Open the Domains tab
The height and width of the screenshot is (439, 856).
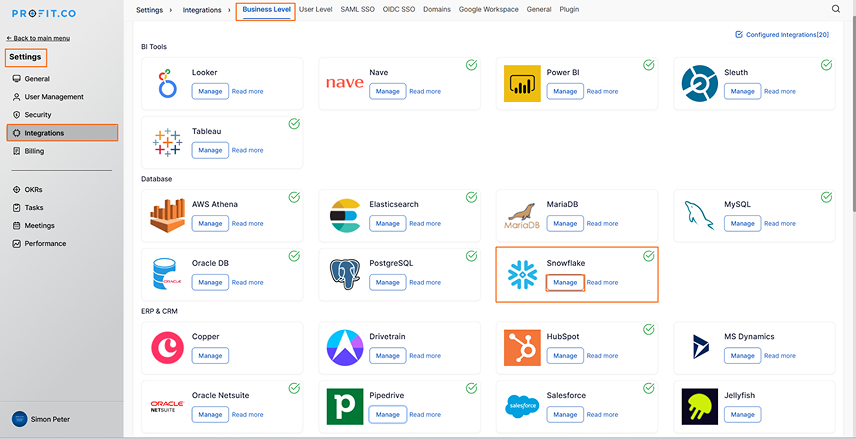coord(437,9)
